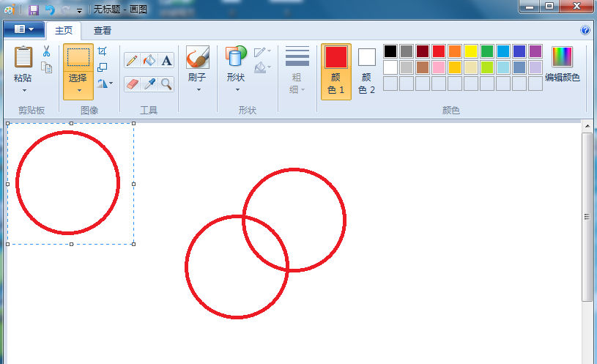Click the vertical scrollbar thumb
This screenshot has height=364, width=597.
pyautogui.click(x=587, y=217)
